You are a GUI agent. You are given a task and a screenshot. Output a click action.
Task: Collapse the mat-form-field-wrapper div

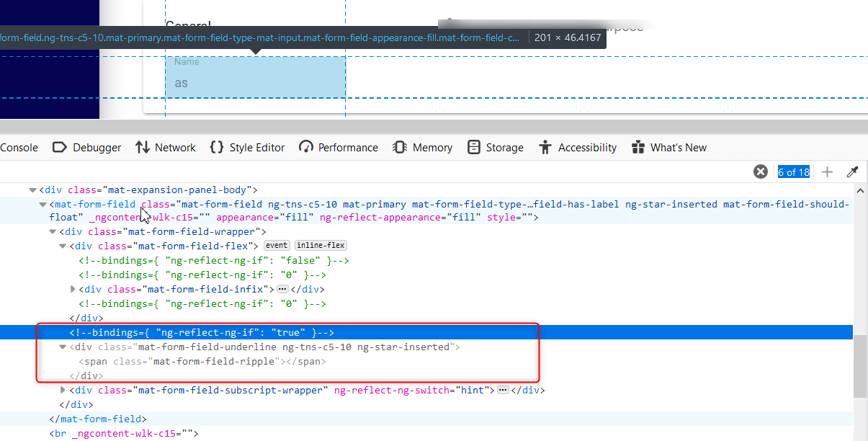(x=52, y=231)
